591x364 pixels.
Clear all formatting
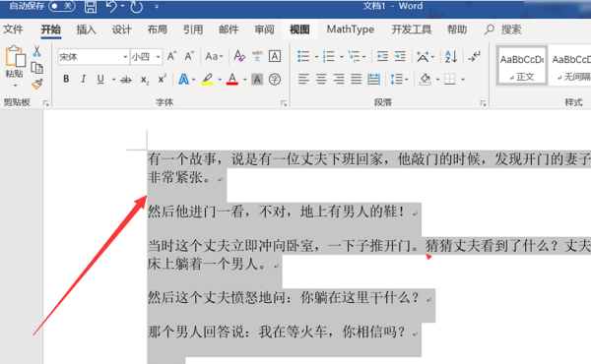coord(239,56)
